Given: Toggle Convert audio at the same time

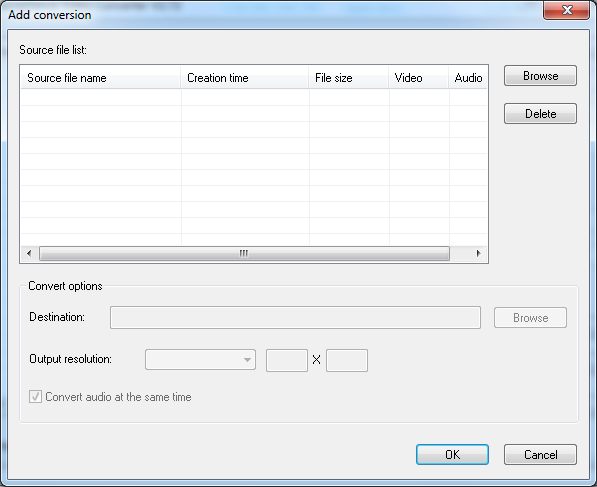Looking at the screenshot, I should 35,397.
